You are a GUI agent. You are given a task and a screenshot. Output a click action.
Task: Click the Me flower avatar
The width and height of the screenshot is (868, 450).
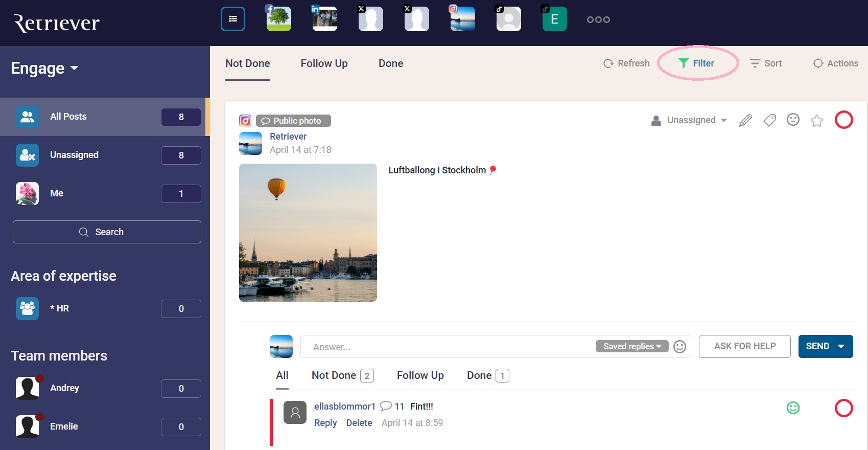coord(27,193)
